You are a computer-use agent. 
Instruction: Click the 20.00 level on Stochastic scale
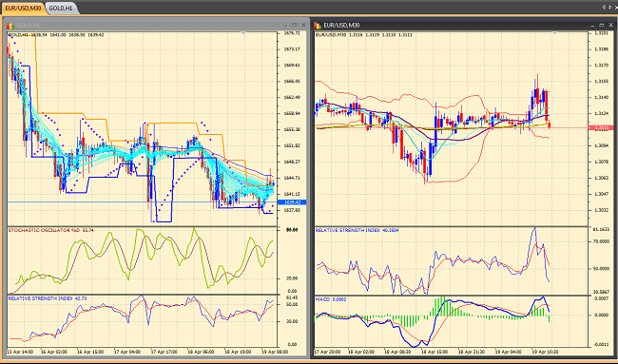point(292,278)
